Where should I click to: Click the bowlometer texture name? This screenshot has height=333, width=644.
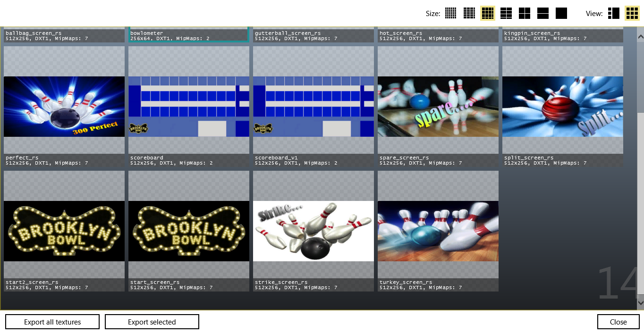pos(146,33)
